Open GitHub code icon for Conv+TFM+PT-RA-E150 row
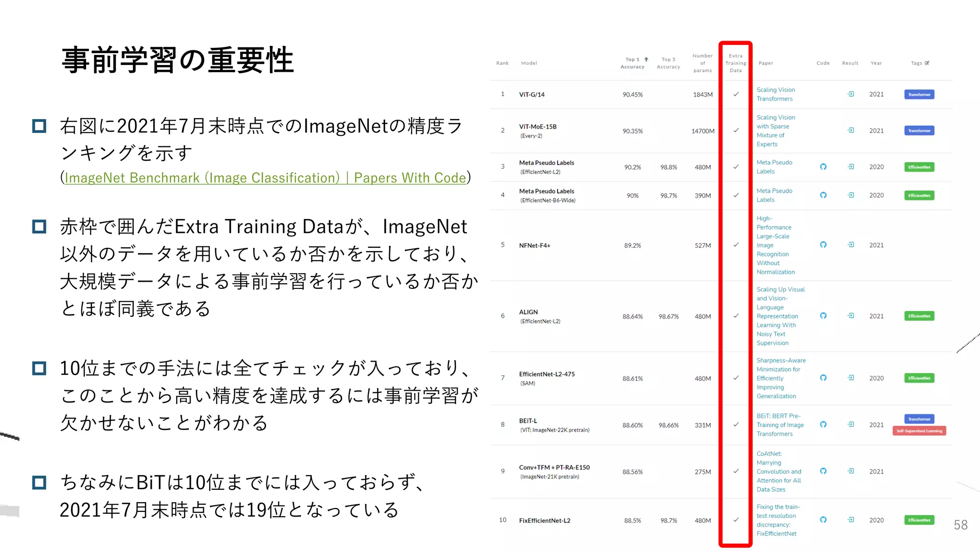The height and width of the screenshot is (551, 980). tap(823, 471)
